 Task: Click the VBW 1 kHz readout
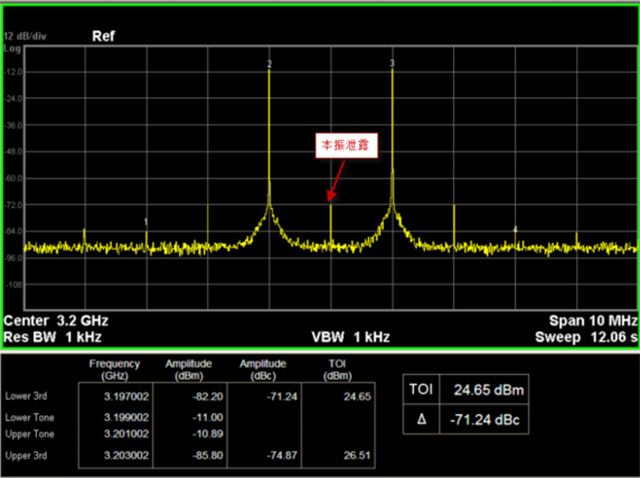tap(351, 337)
